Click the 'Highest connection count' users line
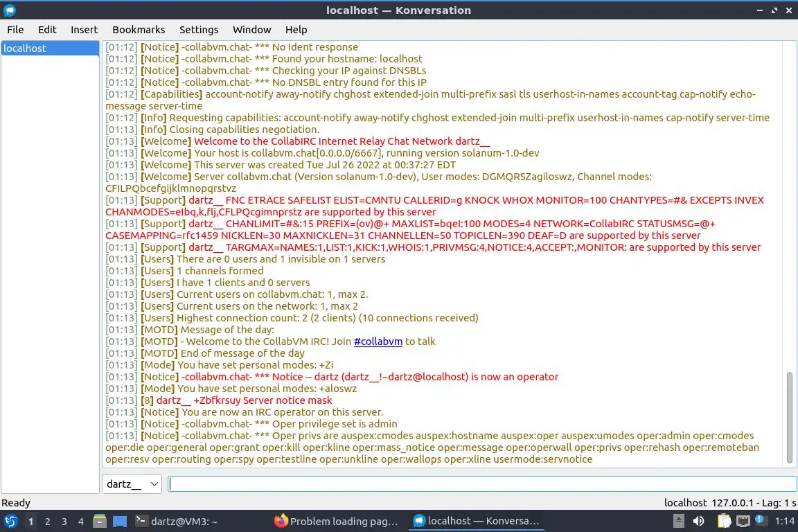 click(x=292, y=318)
